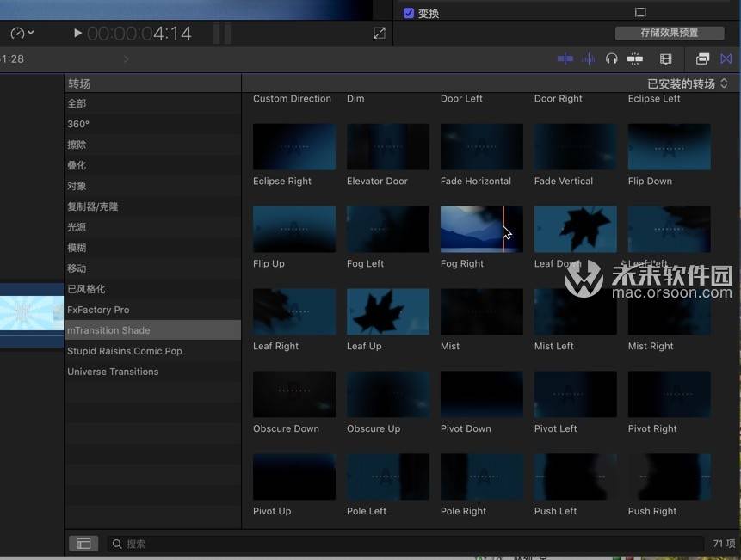Toggle video skimming in the timeline

[565, 58]
